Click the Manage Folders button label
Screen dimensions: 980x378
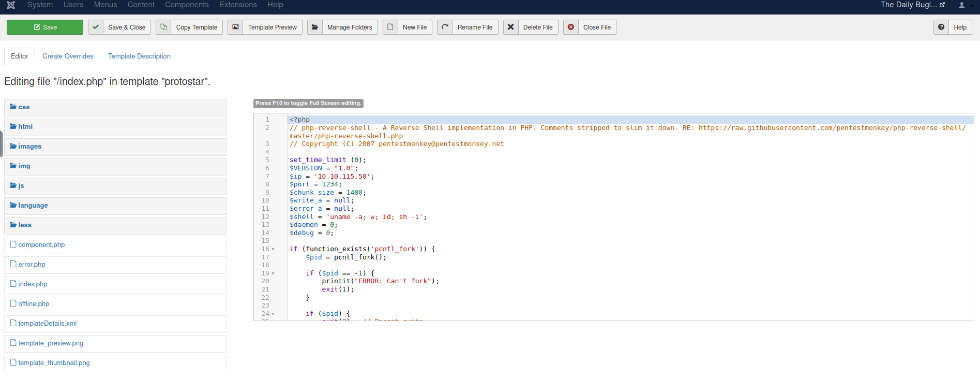click(350, 27)
